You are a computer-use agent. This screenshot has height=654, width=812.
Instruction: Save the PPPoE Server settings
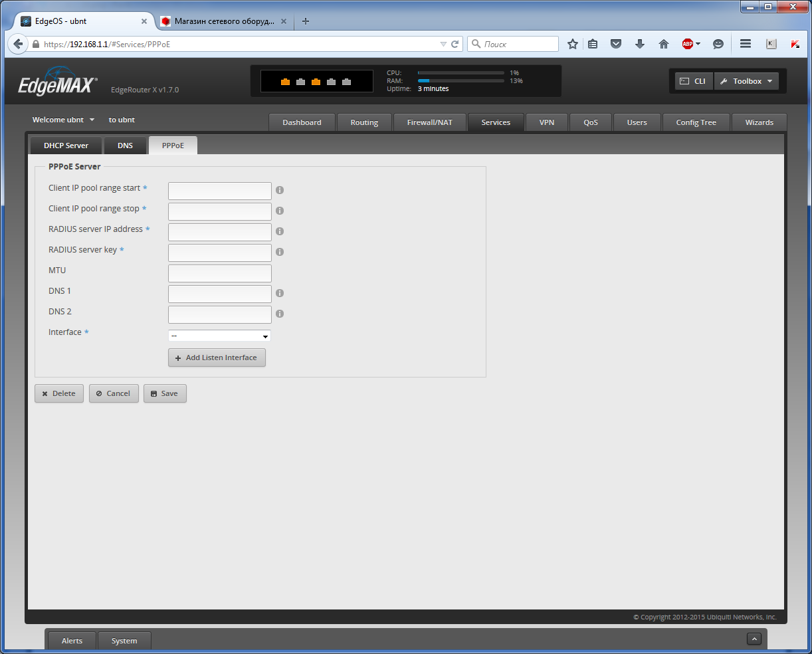165,393
